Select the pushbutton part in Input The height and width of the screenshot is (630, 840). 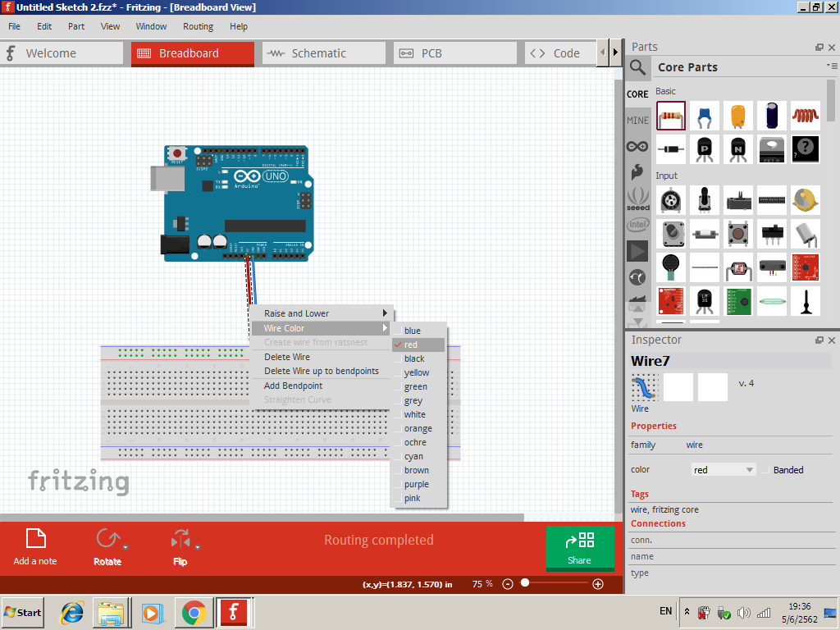point(738,234)
